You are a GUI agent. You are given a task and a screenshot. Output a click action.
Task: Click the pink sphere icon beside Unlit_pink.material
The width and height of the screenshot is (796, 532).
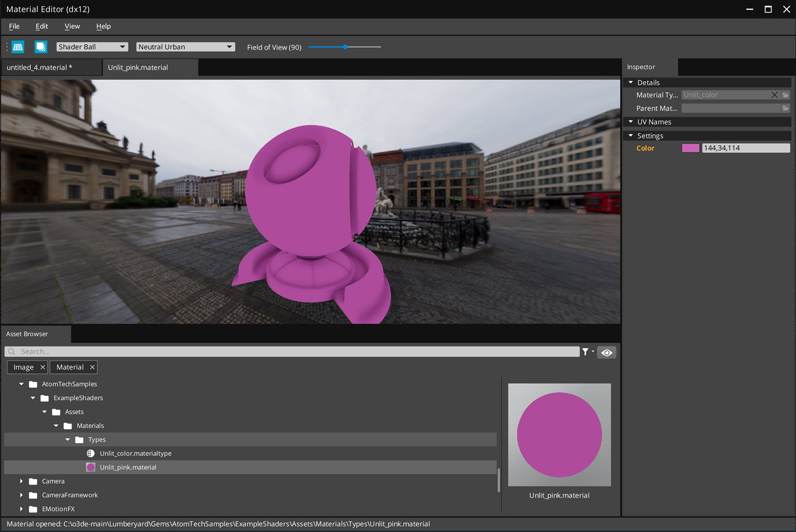point(90,467)
